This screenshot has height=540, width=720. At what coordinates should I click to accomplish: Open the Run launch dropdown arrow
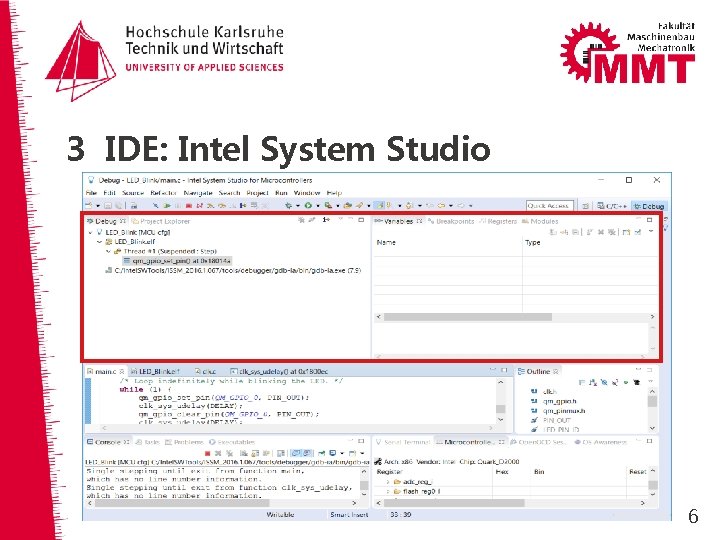[x=318, y=206]
